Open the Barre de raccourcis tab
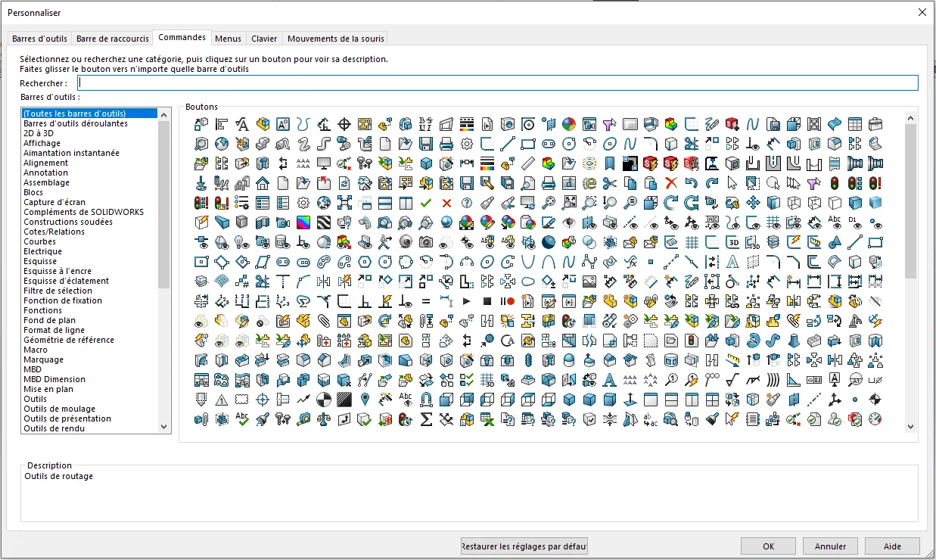Image resolution: width=936 pixels, height=560 pixels. pos(113,39)
